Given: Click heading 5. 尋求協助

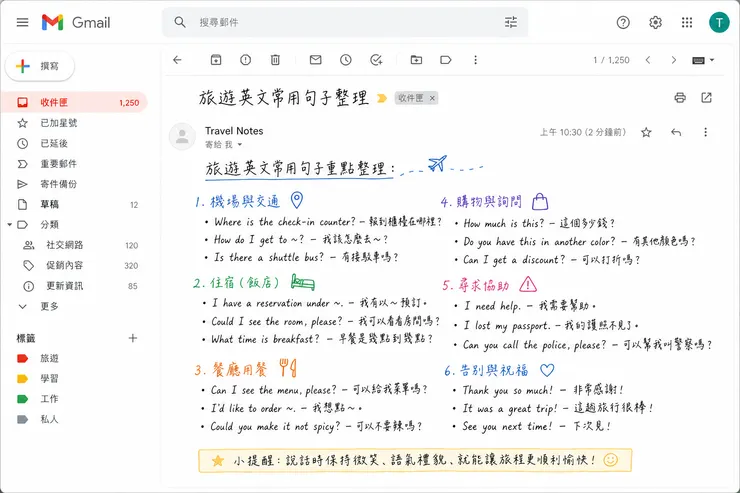Looking at the screenshot, I should [x=476, y=285].
